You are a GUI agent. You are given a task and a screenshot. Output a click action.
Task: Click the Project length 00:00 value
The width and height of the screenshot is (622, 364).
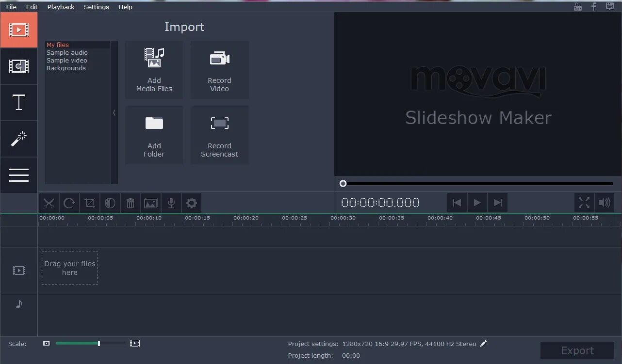point(351,355)
